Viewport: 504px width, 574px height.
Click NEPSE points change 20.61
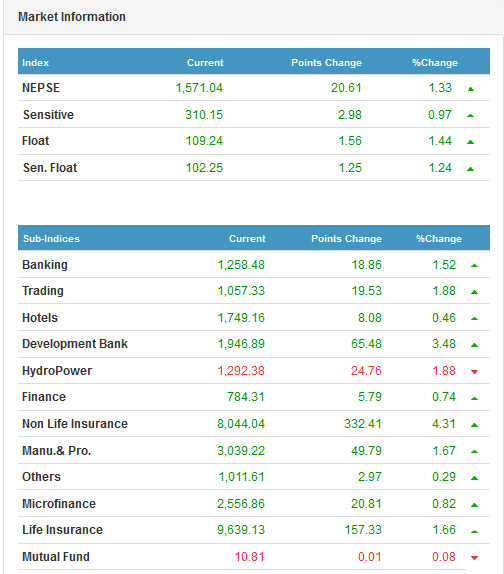click(x=346, y=88)
